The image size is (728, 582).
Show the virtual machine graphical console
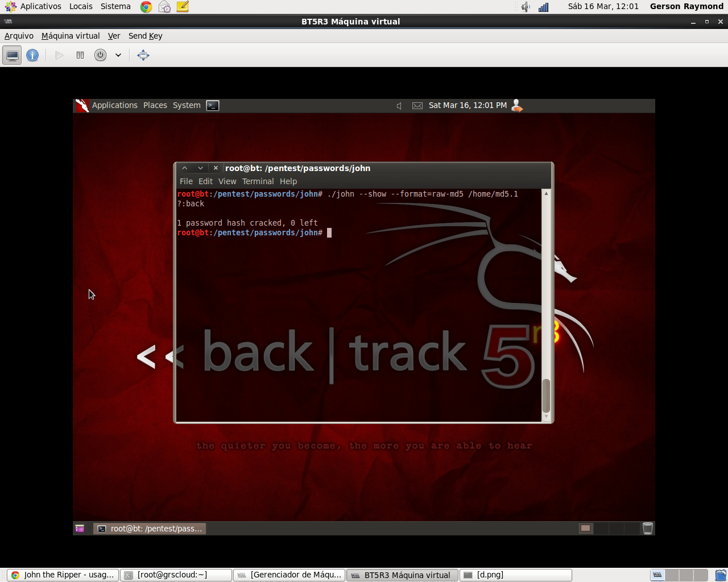point(12,55)
